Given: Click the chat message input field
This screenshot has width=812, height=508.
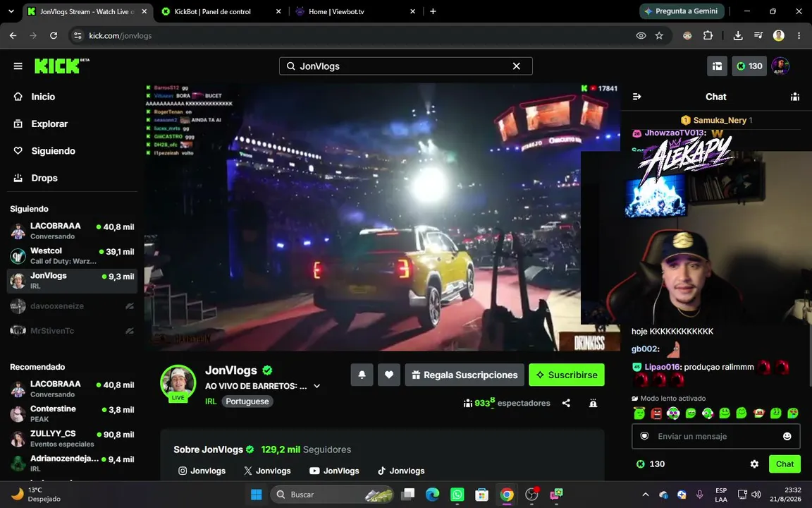Looking at the screenshot, I should pyautogui.click(x=715, y=437).
